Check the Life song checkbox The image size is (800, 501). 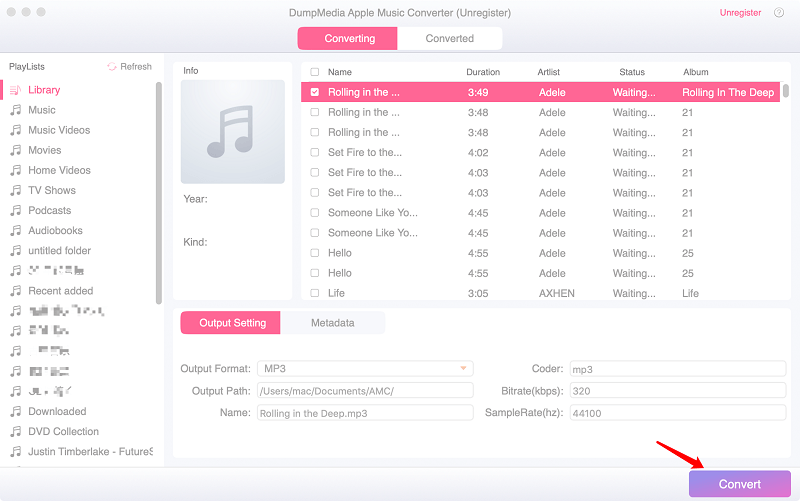tap(315, 293)
